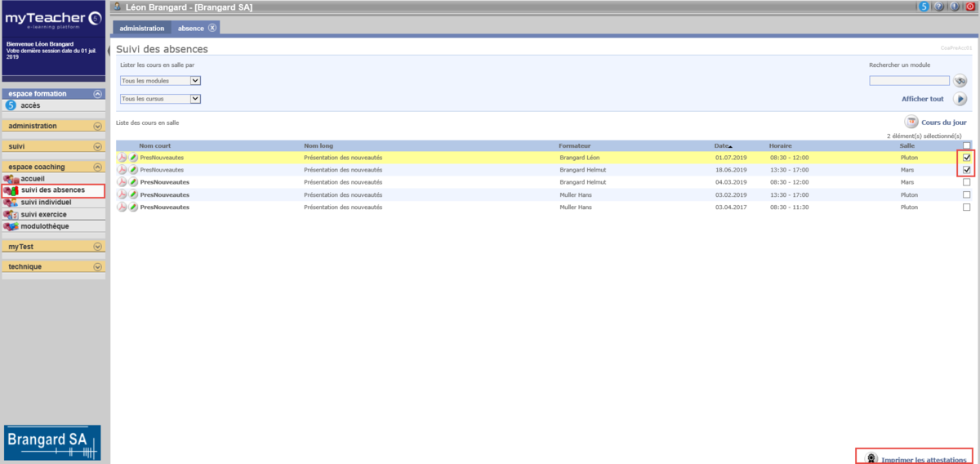Click the red power logout icon
Screen dimensions: 980x464
pos(970,7)
